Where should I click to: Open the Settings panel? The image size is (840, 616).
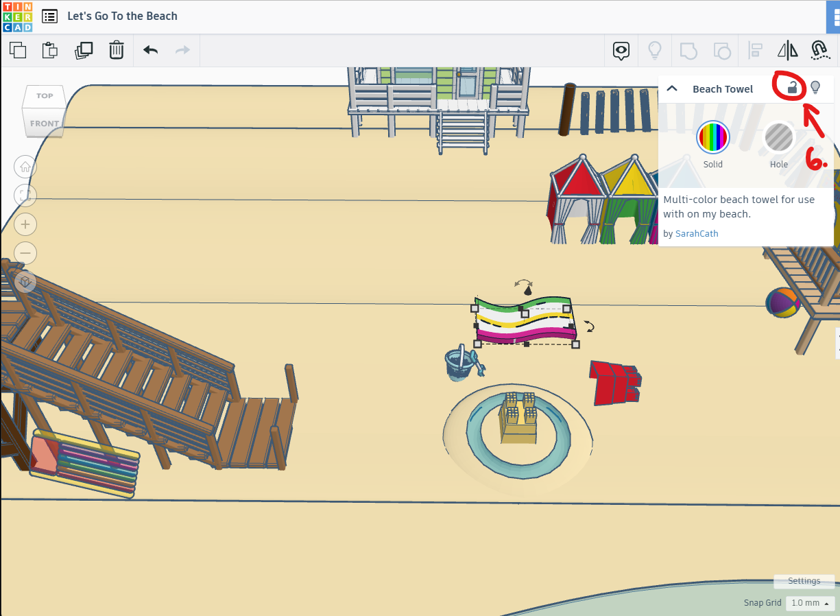click(x=804, y=581)
